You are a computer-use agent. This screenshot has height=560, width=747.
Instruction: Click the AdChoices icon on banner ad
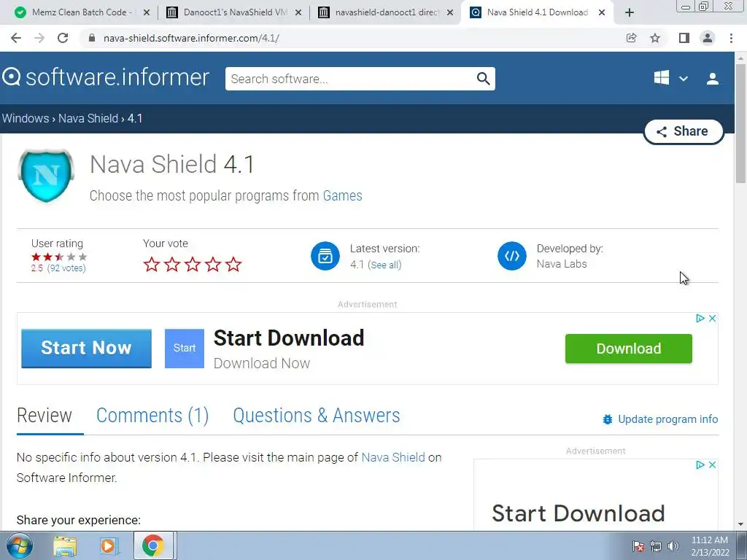(700, 318)
